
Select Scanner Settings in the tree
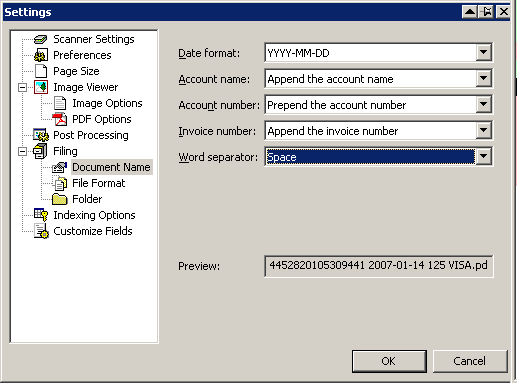pyautogui.click(x=94, y=39)
